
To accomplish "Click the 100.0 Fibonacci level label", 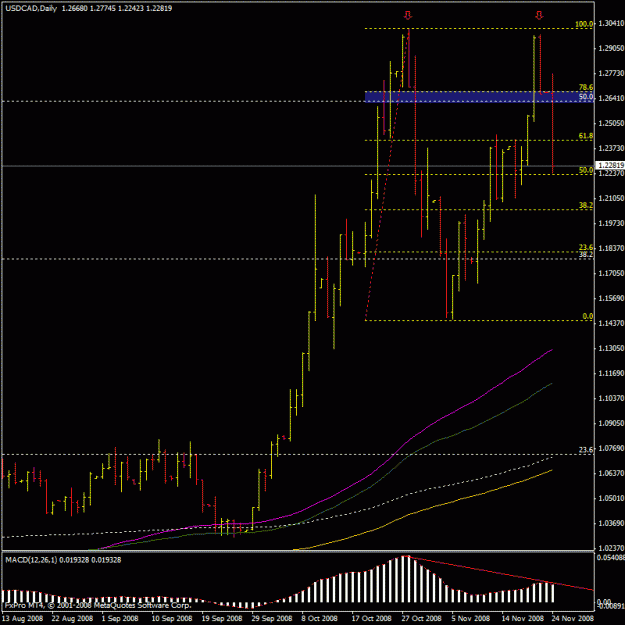I will pyautogui.click(x=584, y=24).
